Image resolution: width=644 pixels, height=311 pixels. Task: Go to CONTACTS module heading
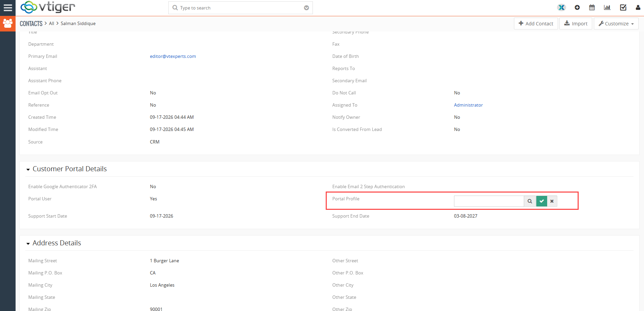(x=31, y=23)
